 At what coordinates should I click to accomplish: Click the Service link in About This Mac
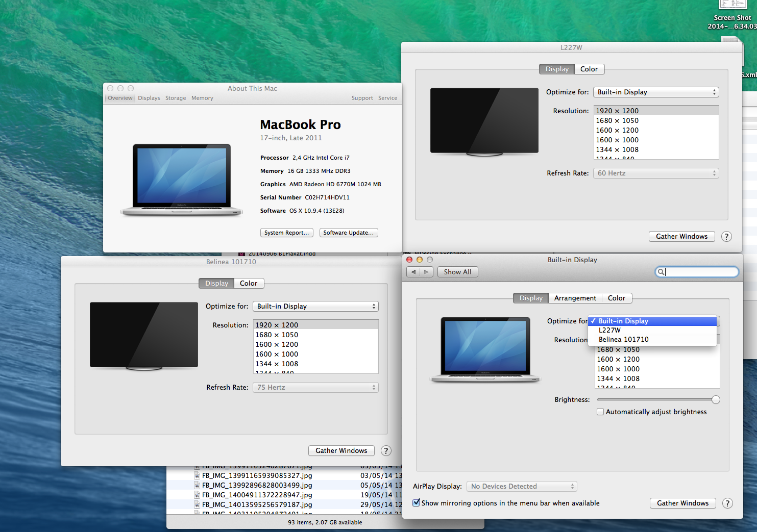click(x=387, y=98)
